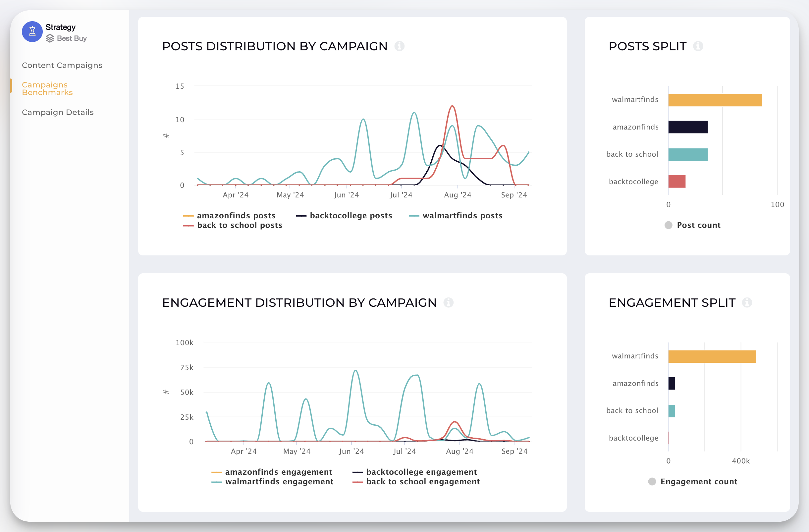The height and width of the screenshot is (532, 809).
Task: Click Best Buy brand name in sidebar header
Action: tap(72, 38)
